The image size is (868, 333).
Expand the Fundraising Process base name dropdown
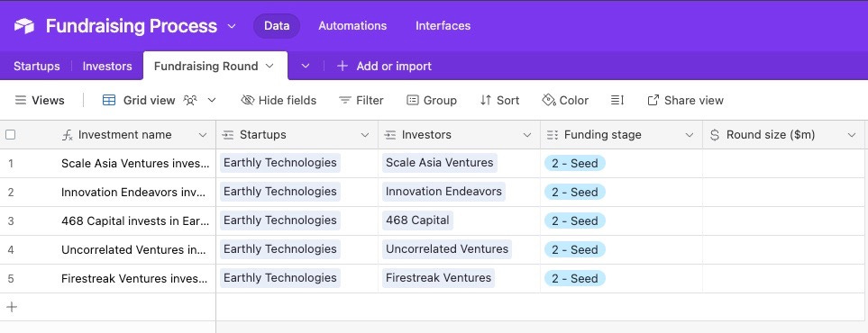(x=232, y=26)
